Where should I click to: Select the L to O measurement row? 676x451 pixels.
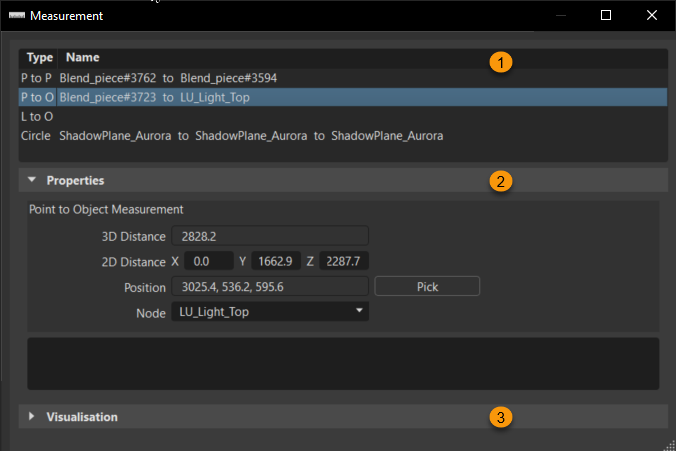coord(343,116)
